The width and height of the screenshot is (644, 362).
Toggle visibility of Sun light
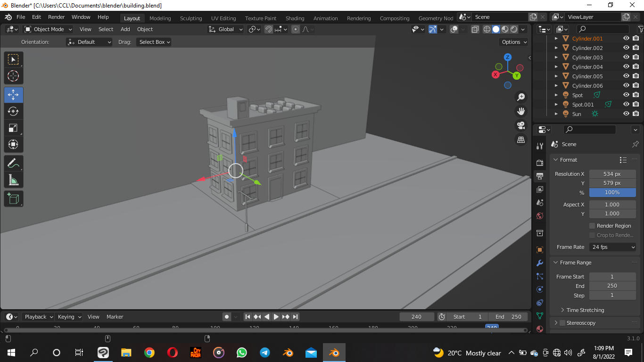[626, 114]
